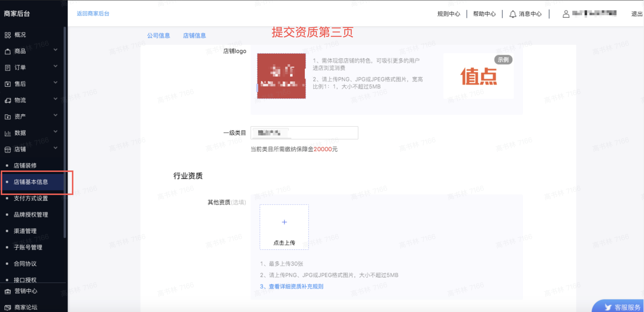Click the 营销中心 sidebar label
Image resolution: width=644 pixels, height=312 pixels.
click(x=26, y=291)
